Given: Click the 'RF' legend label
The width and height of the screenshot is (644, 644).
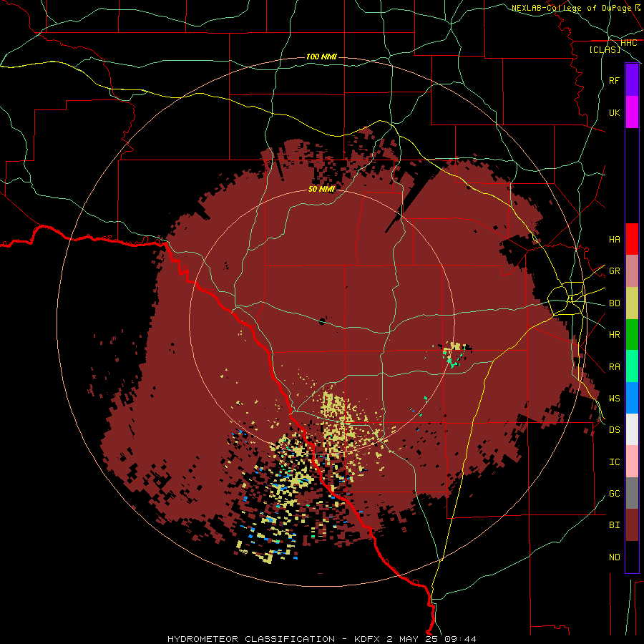Looking at the screenshot, I should tap(614, 81).
